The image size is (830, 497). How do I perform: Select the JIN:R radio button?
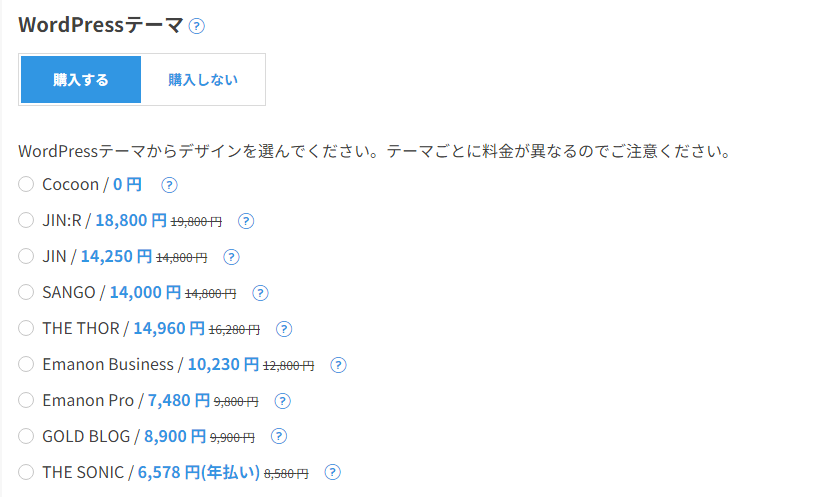(x=26, y=220)
